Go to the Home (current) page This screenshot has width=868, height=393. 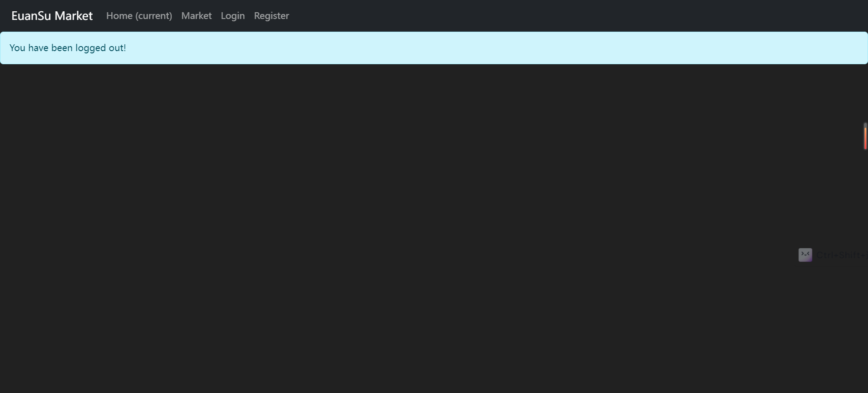(139, 16)
